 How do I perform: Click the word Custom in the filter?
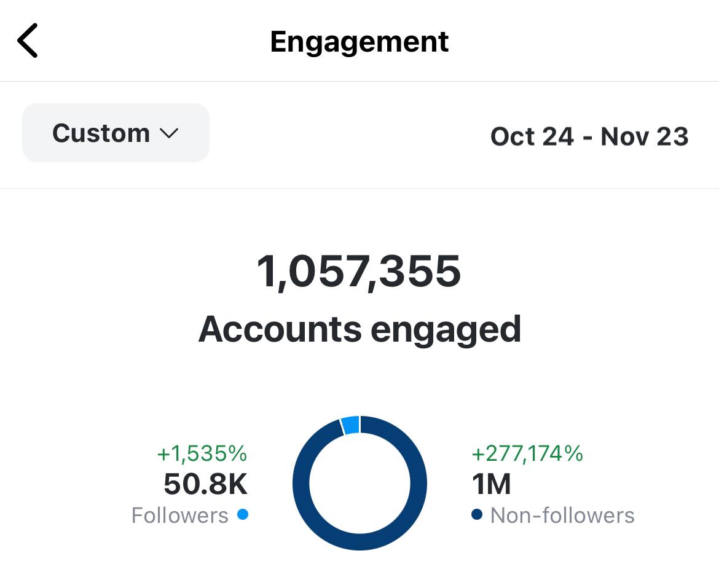(101, 133)
